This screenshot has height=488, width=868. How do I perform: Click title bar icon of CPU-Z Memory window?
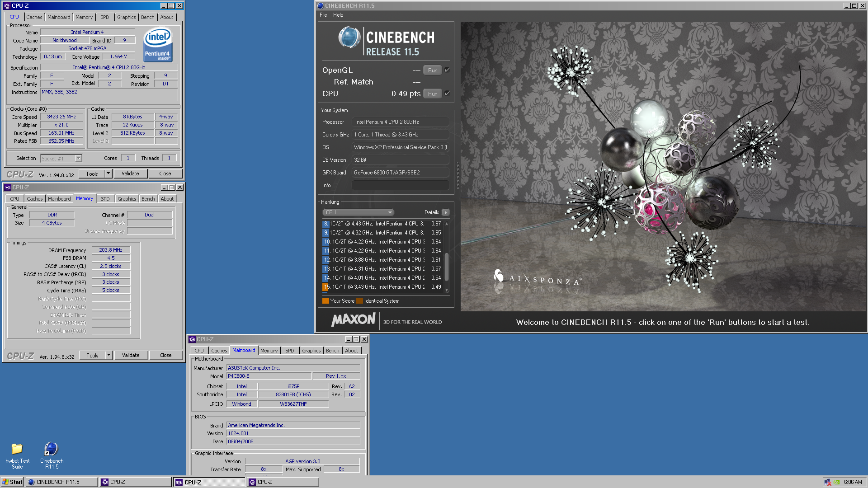click(8, 188)
